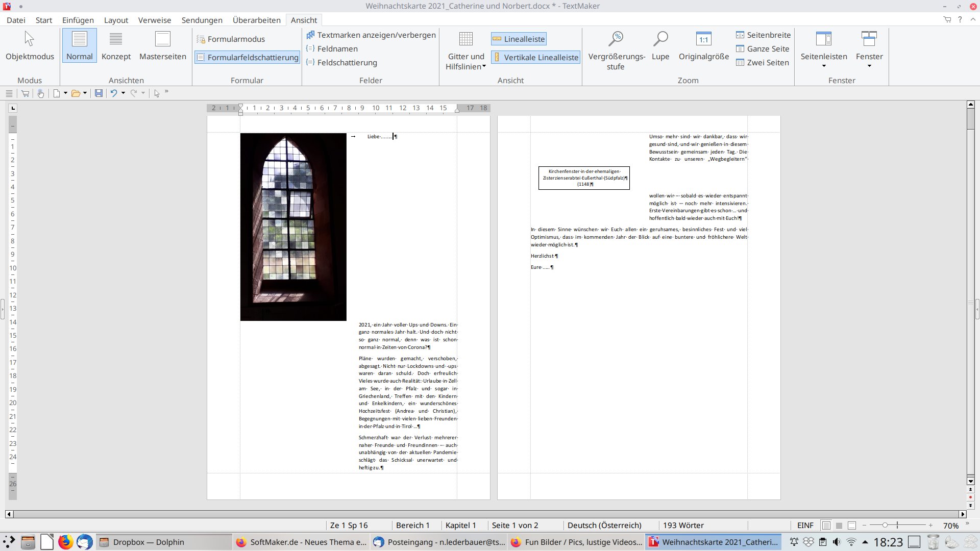Screen dimensions: 980x551
Task: Toggle touch mode hand icon
Action: 41,93
